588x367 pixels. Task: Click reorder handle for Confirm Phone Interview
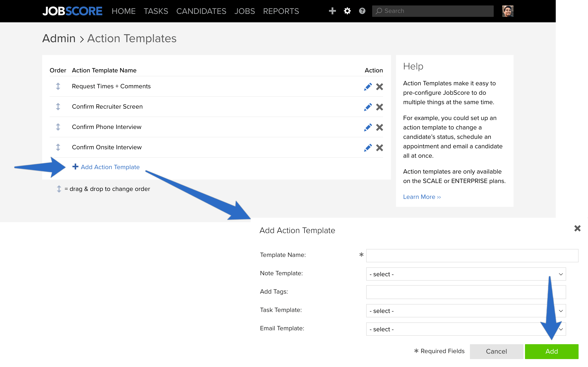(58, 127)
